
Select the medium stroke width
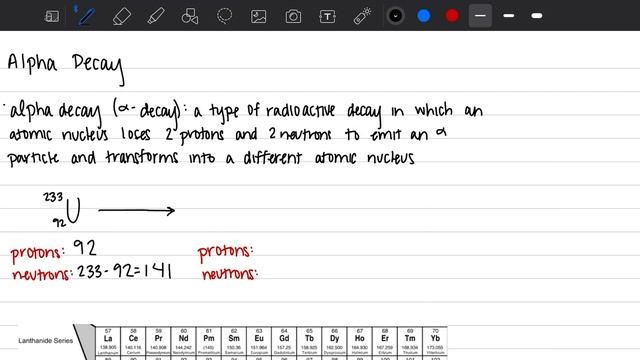click(509, 16)
